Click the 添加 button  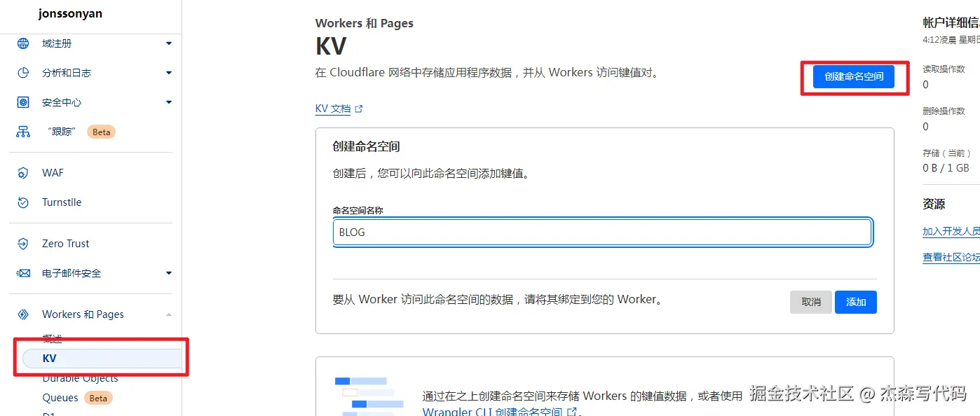856,302
